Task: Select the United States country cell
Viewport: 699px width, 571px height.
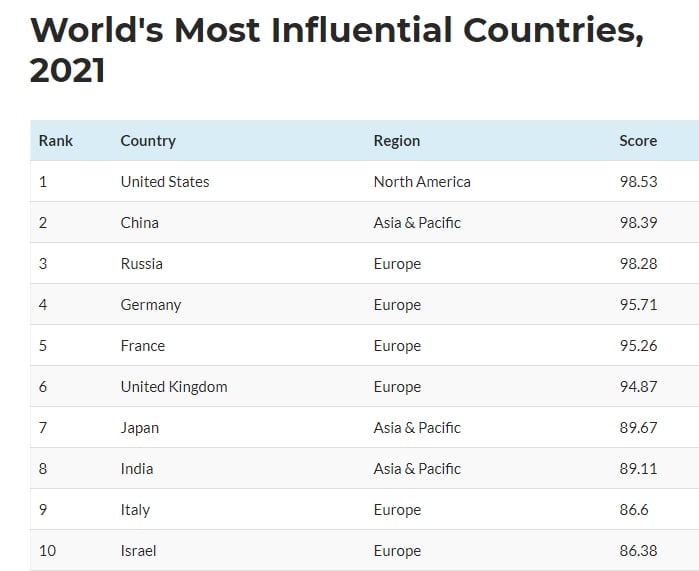Action: (x=165, y=182)
